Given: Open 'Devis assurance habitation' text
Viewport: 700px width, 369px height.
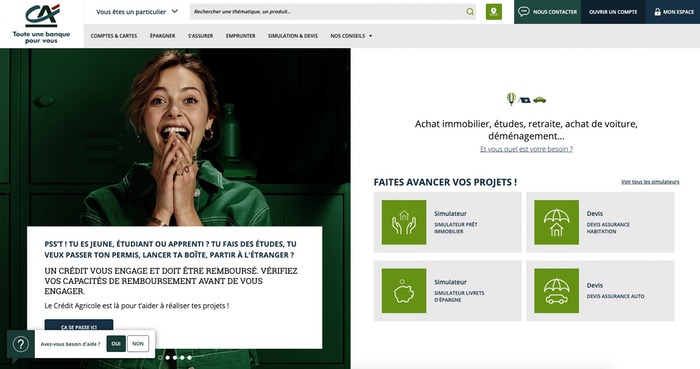Looking at the screenshot, I should pyautogui.click(x=608, y=228).
